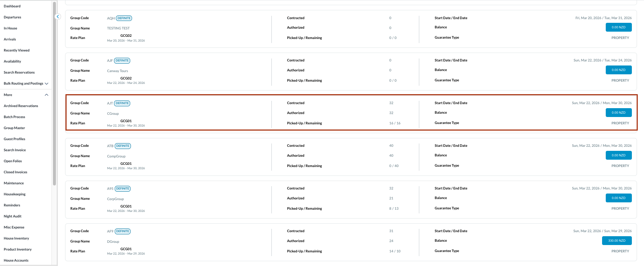Open the AJT group code link
Image resolution: width=644 pixels, height=266 pixels.
coord(110,103)
